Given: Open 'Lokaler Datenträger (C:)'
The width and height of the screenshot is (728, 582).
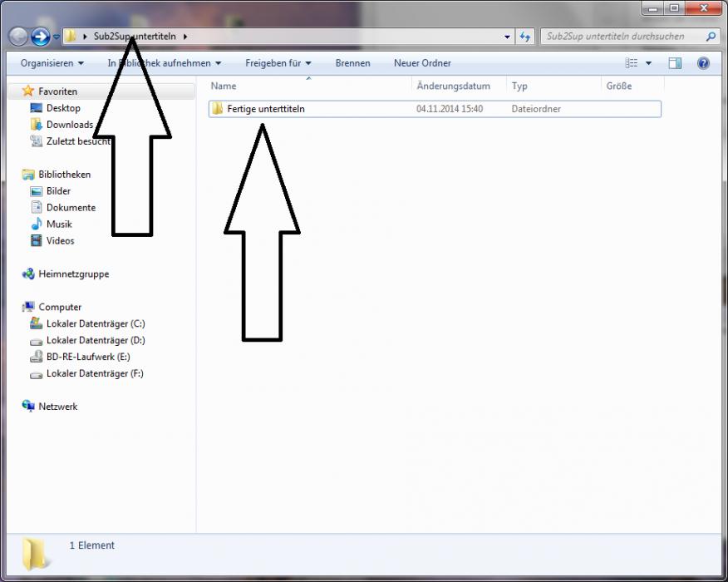Looking at the screenshot, I should coord(96,323).
